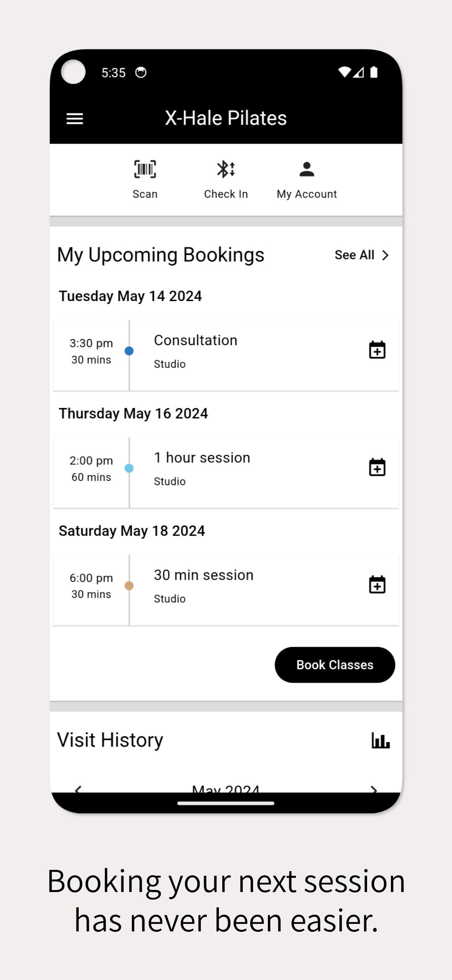Click the blue dot on Consultation timeline

pyautogui.click(x=129, y=351)
